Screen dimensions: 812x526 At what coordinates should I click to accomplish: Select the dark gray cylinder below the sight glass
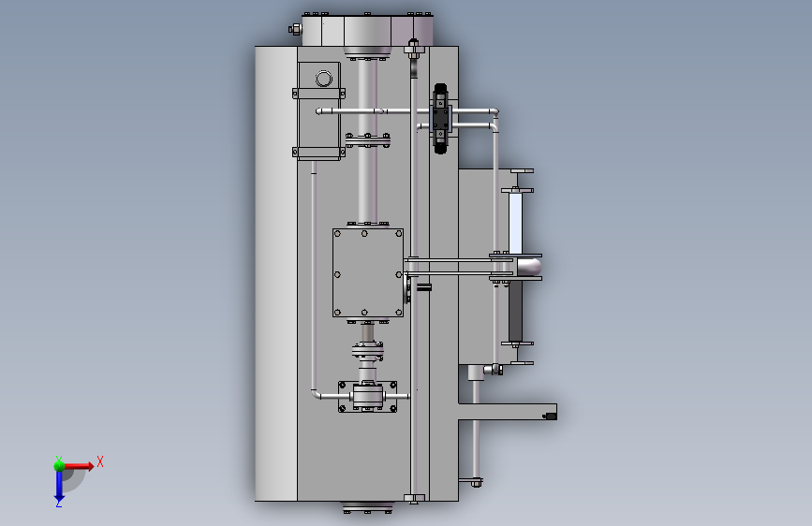tap(515, 311)
